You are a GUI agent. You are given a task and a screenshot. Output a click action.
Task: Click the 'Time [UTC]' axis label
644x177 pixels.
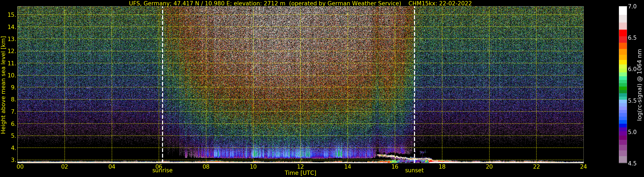point(300,173)
